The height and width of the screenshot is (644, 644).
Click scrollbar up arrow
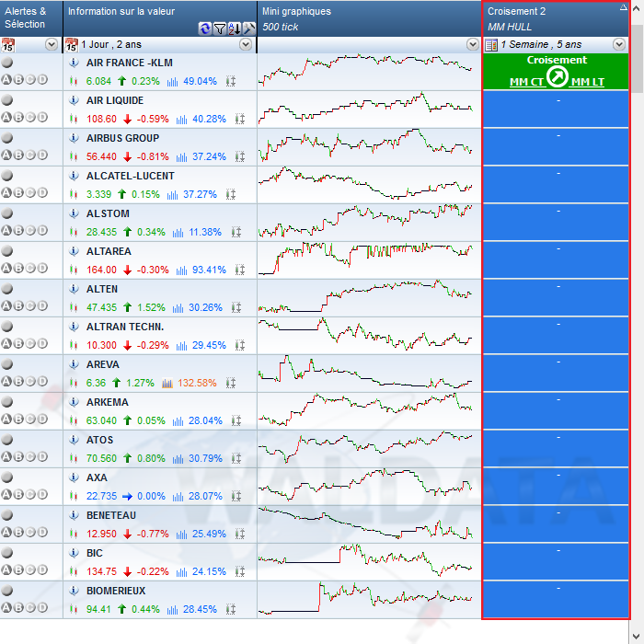click(637, 8)
